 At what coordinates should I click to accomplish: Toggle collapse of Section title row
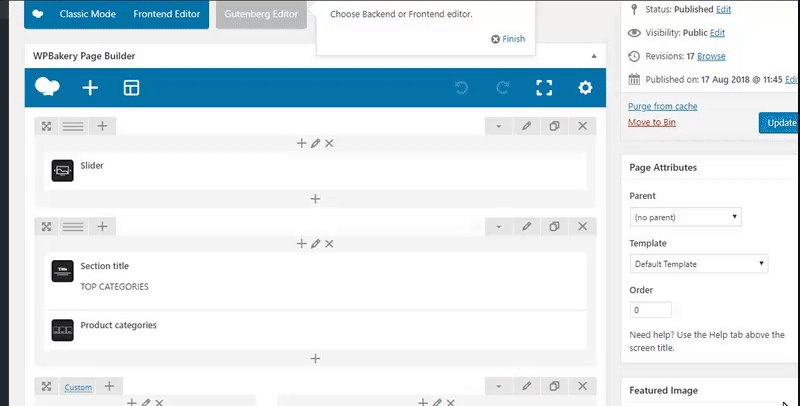click(498, 226)
